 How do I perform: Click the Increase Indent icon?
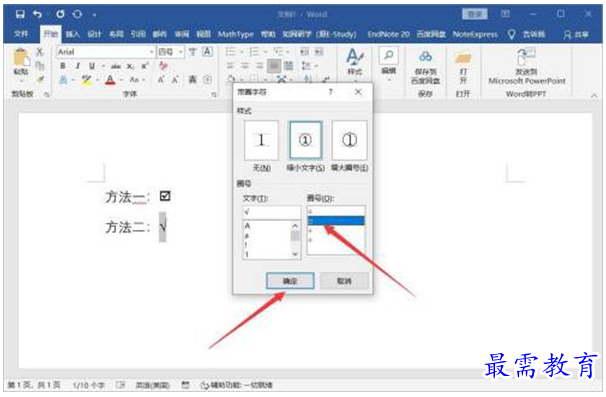[318, 51]
